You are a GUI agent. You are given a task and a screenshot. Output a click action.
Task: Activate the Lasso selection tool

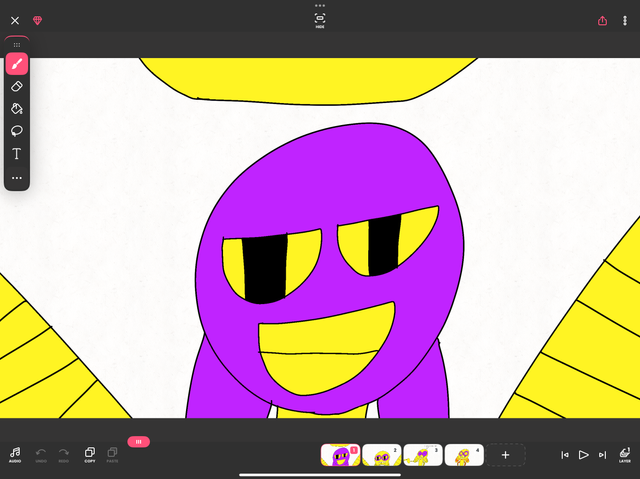[x=17, y=131]
